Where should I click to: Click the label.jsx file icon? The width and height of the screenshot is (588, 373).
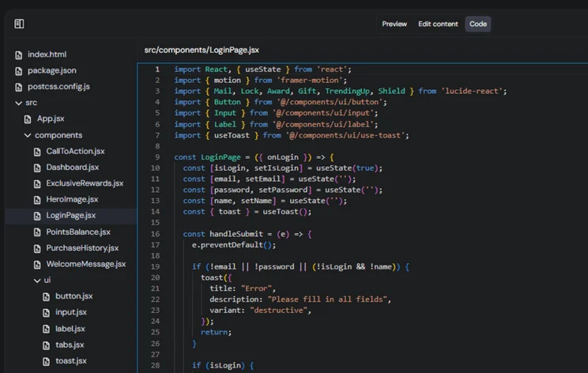click(46, 329)
